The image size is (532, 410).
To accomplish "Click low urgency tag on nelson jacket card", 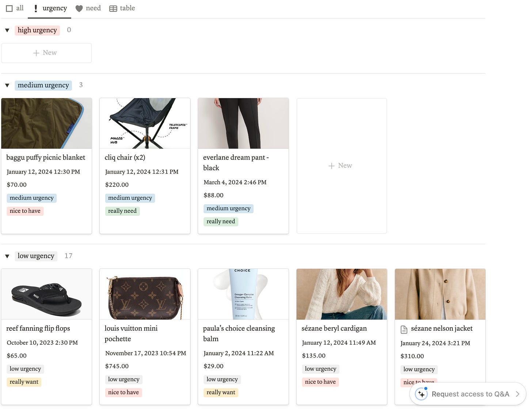I will pyautogui.click(x=419, y=369).
